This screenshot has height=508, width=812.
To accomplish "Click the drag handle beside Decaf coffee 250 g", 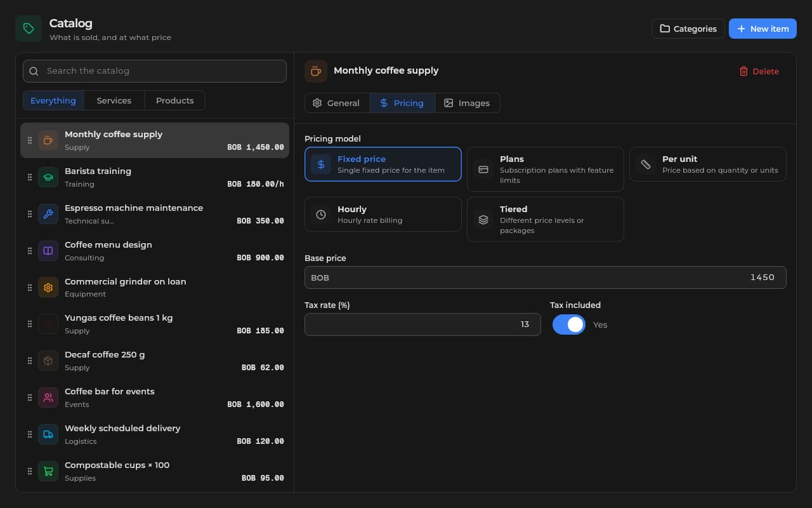I will click(x=29, y=361).
